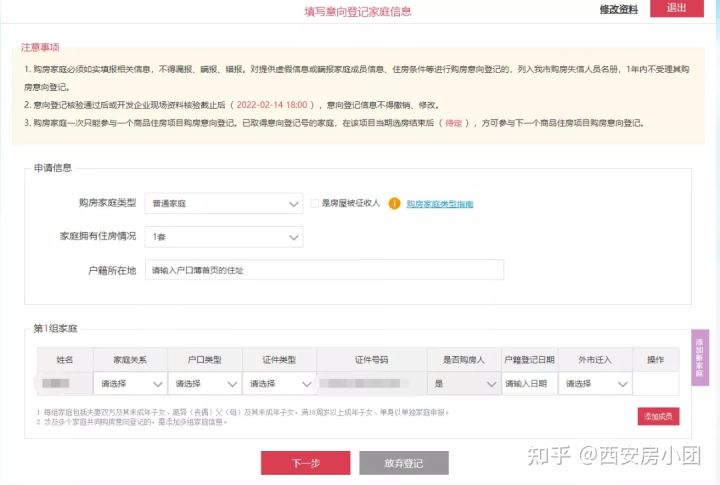This screenshot has width=720, height=485.
Task: Click the 第1组家庭 section title
Action: pos(55,328)
